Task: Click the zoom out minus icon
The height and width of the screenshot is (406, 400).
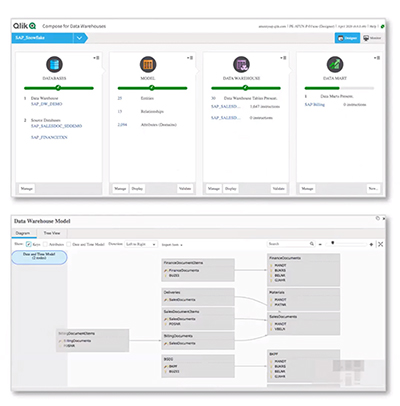Action: (x=320, y=244)
